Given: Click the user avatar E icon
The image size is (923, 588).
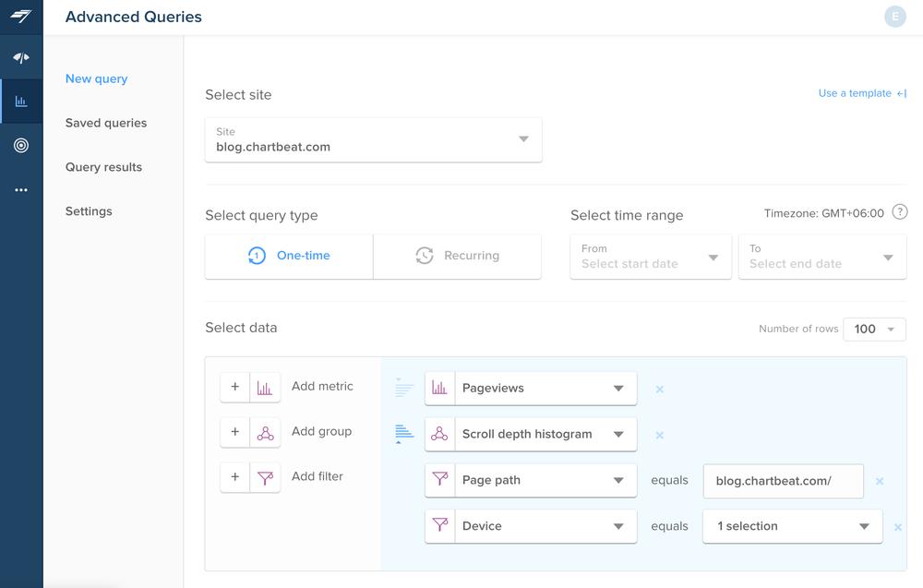Looking at the screenshot, I should [x=894, y=17].
